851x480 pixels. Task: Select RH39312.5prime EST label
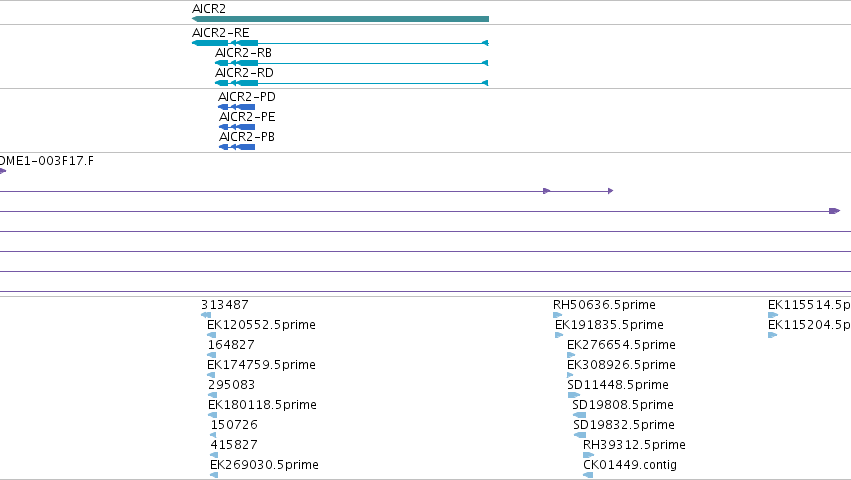tap(634, 445)
